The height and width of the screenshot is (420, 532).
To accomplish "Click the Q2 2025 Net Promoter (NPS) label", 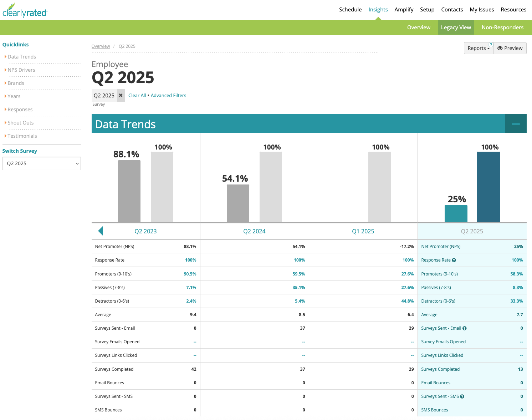I will pyautogui.click(x=441, y=247).
